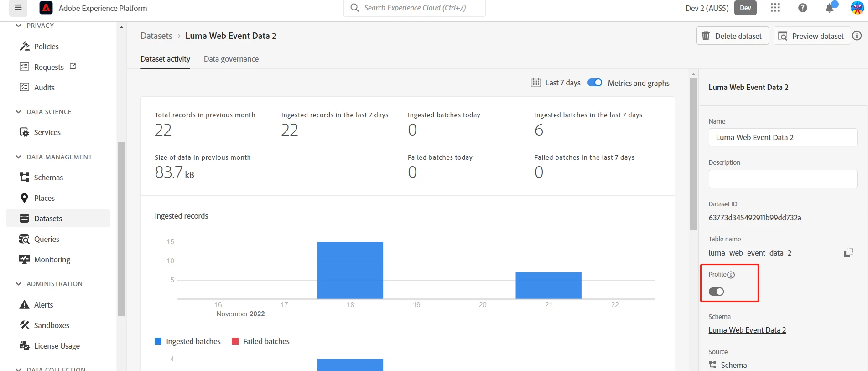Open the Luma Web Event Data 2 schema link
The image size is (868, 371).
point(747,330)
